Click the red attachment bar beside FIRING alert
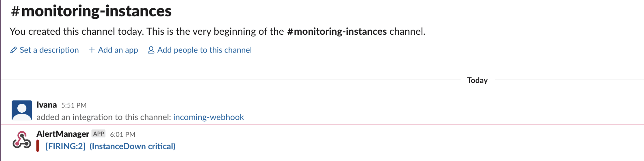Viewport: 644px width, 161px height. (x=38, y=146)
